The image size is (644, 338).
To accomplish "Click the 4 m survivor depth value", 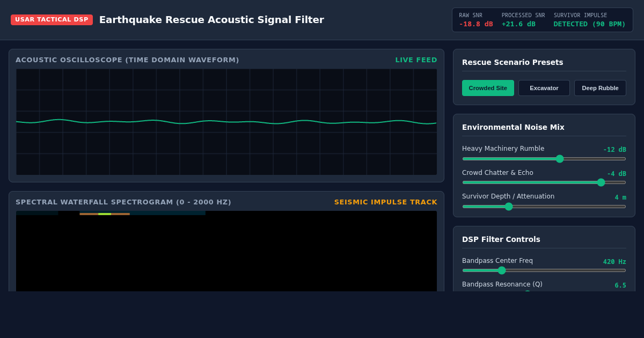I will pos(620,197).
